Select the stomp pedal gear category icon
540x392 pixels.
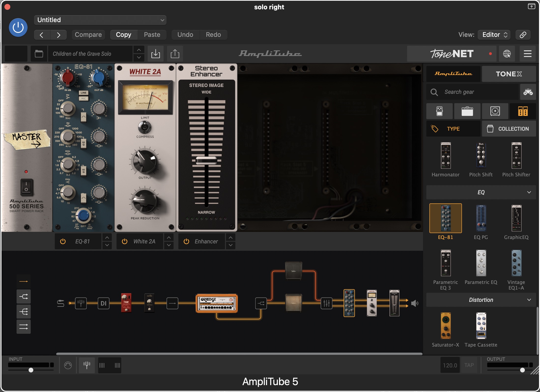coord(439,111)
